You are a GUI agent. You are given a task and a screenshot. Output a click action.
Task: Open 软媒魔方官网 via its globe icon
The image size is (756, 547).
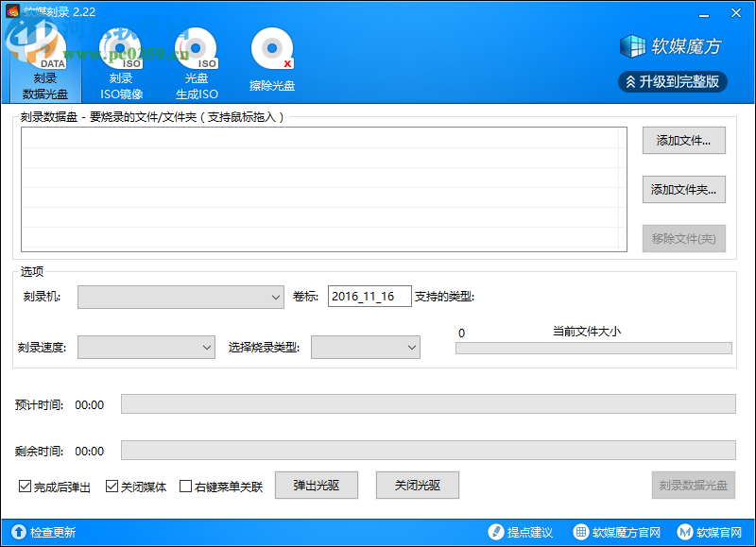point(580,531)
